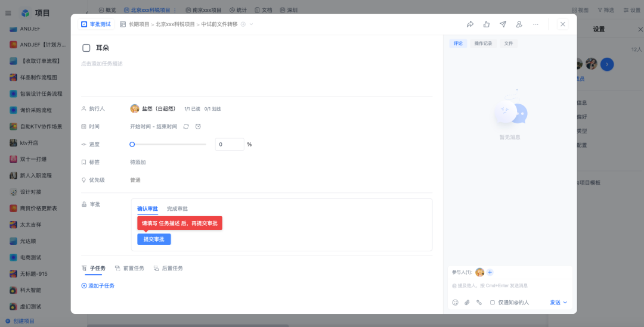Viewport: 644px width, 327px height.
Task: Collapse the sidebar with the chevron
Action: (x=86, y=13)
